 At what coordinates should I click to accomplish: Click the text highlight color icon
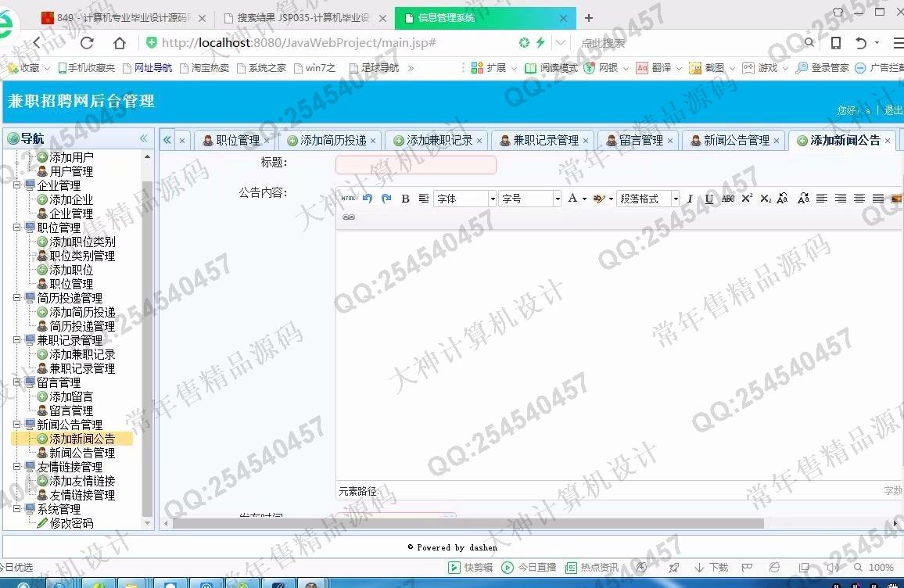(598, 199)
